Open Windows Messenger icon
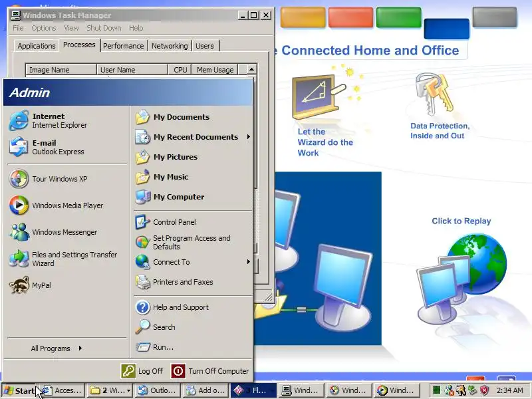Image resolution: width=532 pixels, height=399 pixels. click(19, 232)
